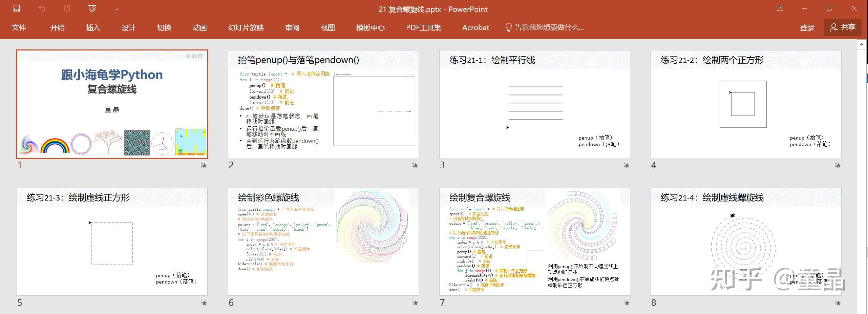Select slide 3 练习21-1 thumbnail
Viewport: 868px width, 314px height.
point(535,104)
